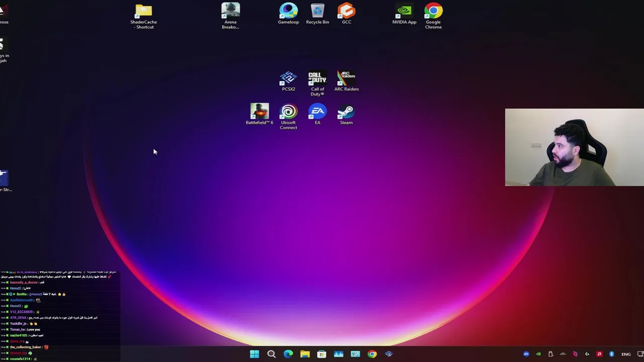Open Microsoft Edge from the taskbar
The image size is (644, 362).
[288, 354]
